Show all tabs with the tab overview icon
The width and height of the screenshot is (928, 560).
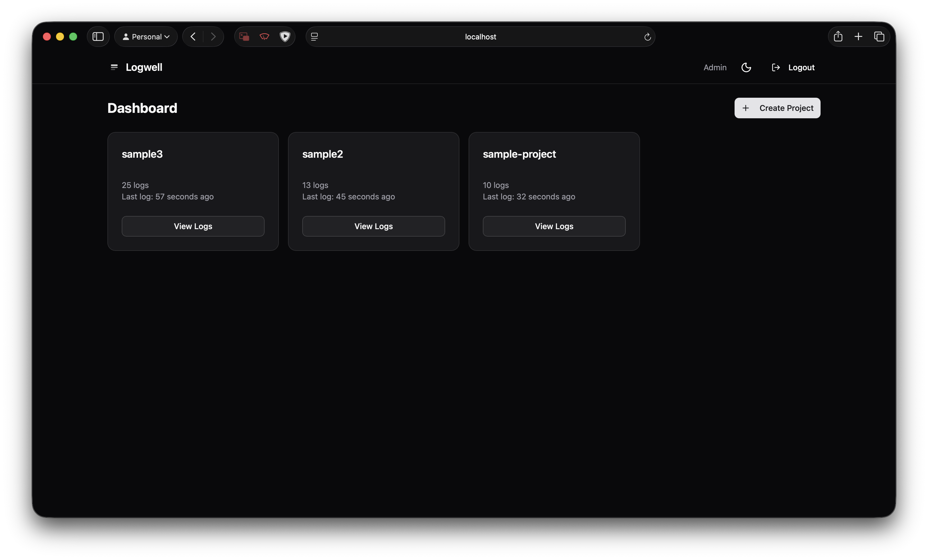point(880,37)
